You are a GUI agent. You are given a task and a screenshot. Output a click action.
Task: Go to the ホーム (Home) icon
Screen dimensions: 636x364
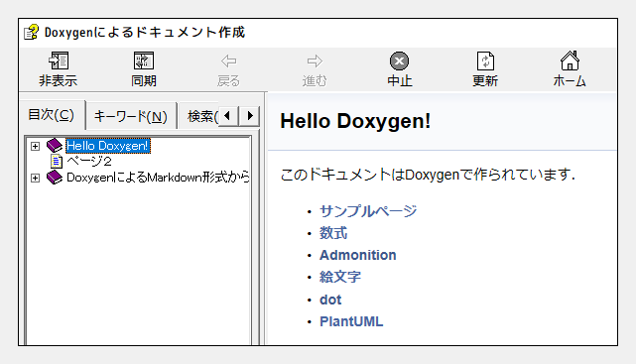570,61
